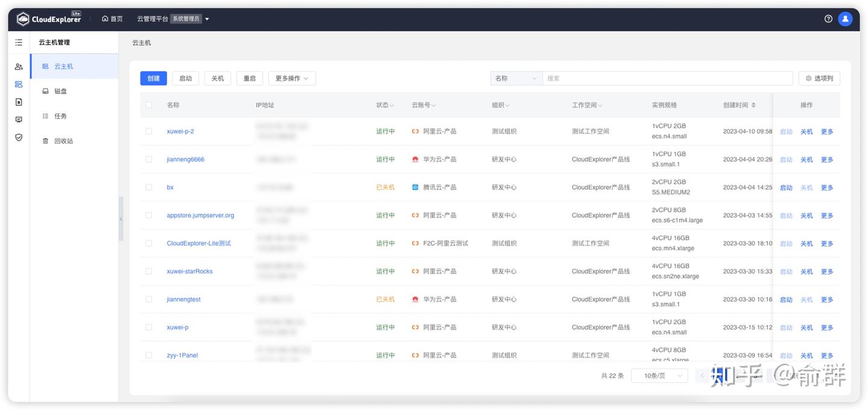The width and height of the screenshot is (868, 410).
Task: Expand the 10条/页 page size dropdown
Action: (x=659, y=374)
